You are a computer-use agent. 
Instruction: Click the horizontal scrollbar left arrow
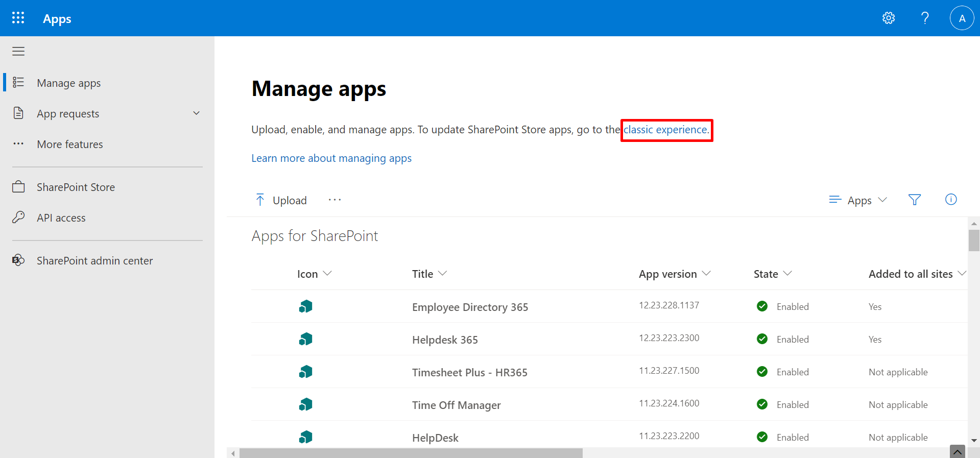click(x=233, y=453)
